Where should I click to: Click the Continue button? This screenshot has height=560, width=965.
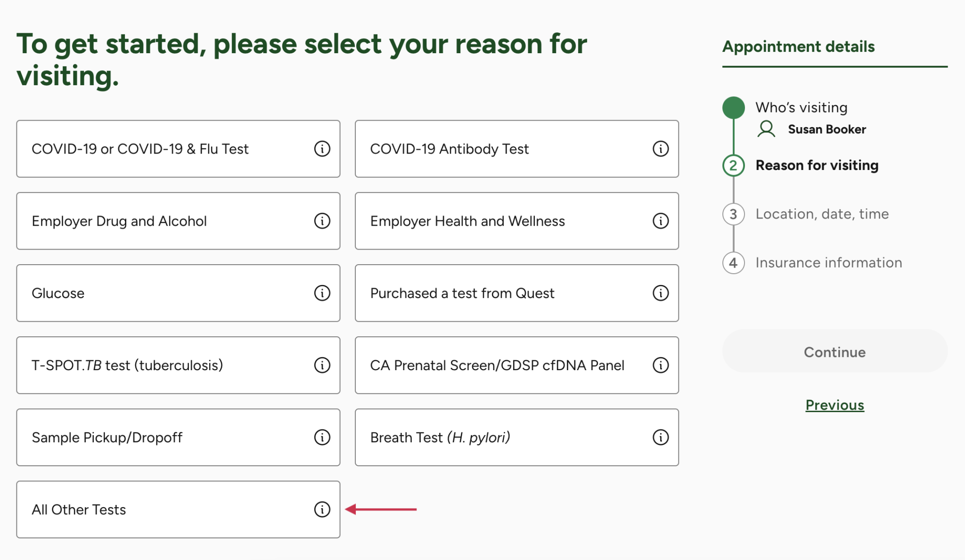[834, 352]
